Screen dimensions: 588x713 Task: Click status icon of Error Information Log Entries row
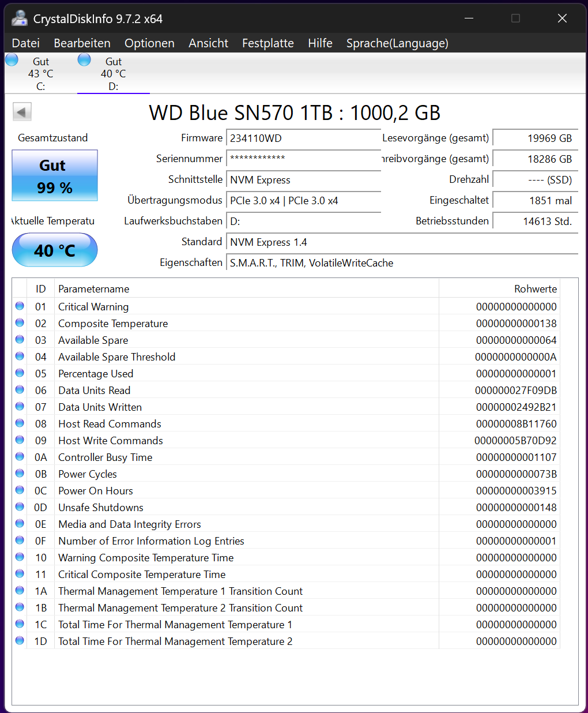(x=20, y=540)
